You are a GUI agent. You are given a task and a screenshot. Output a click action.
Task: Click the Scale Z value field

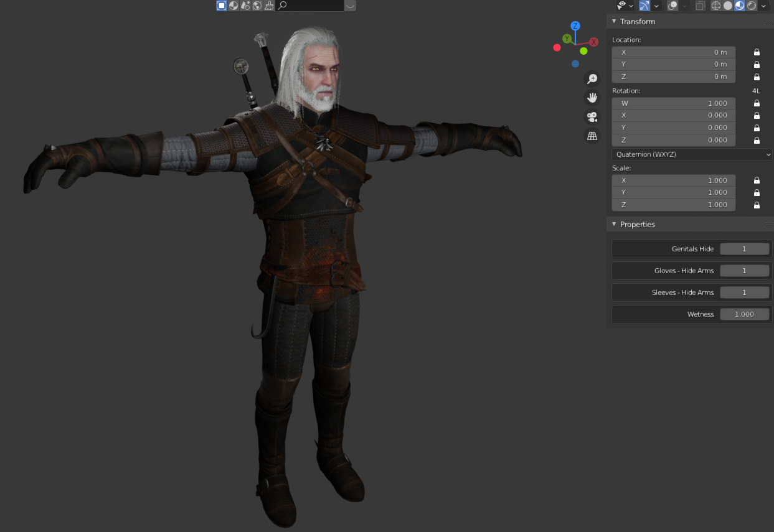(674, 205)
